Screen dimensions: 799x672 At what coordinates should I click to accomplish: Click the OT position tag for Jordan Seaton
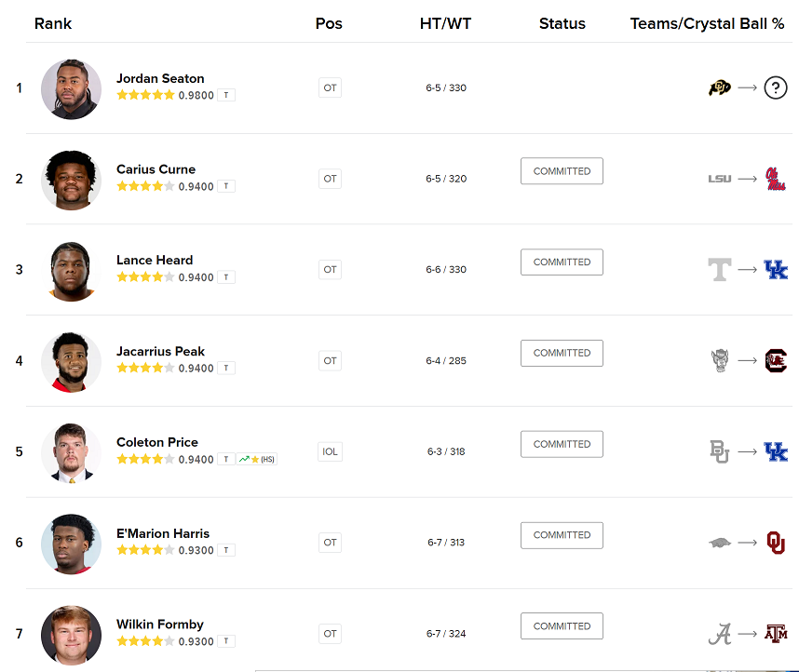coord(330,88)
